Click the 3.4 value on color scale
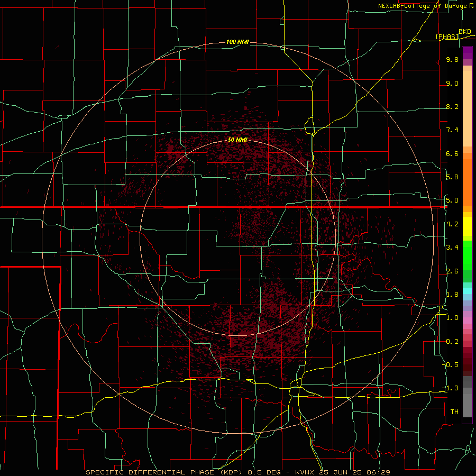The image size is (476, 476). (452, 248)
